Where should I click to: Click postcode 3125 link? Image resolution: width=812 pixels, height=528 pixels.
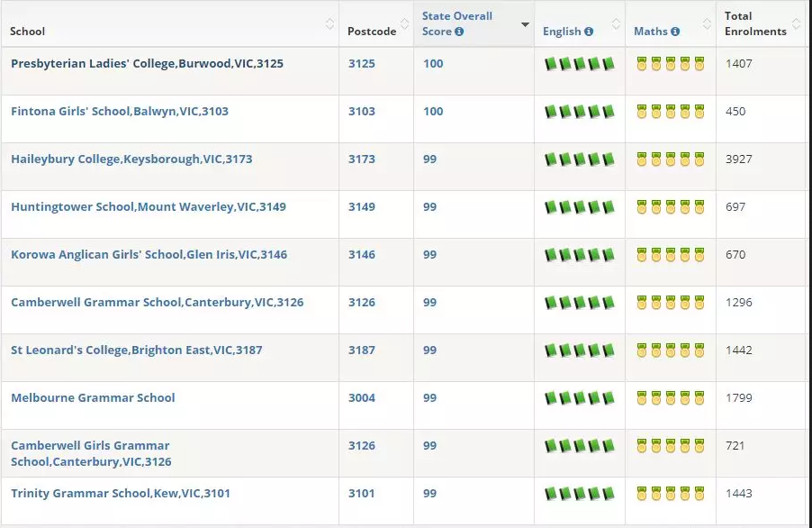(362, 64)
